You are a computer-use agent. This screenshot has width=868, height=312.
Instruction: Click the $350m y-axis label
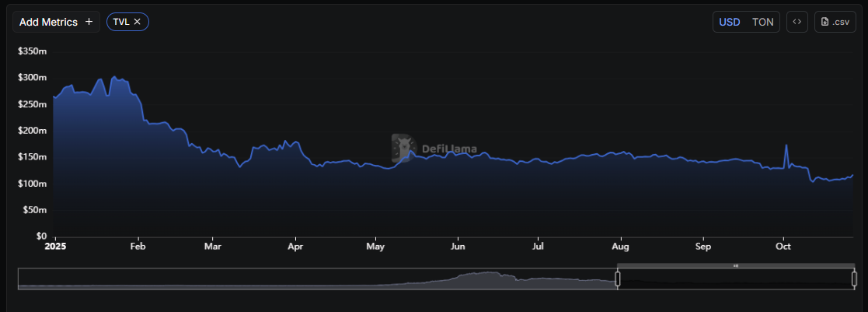32,51
